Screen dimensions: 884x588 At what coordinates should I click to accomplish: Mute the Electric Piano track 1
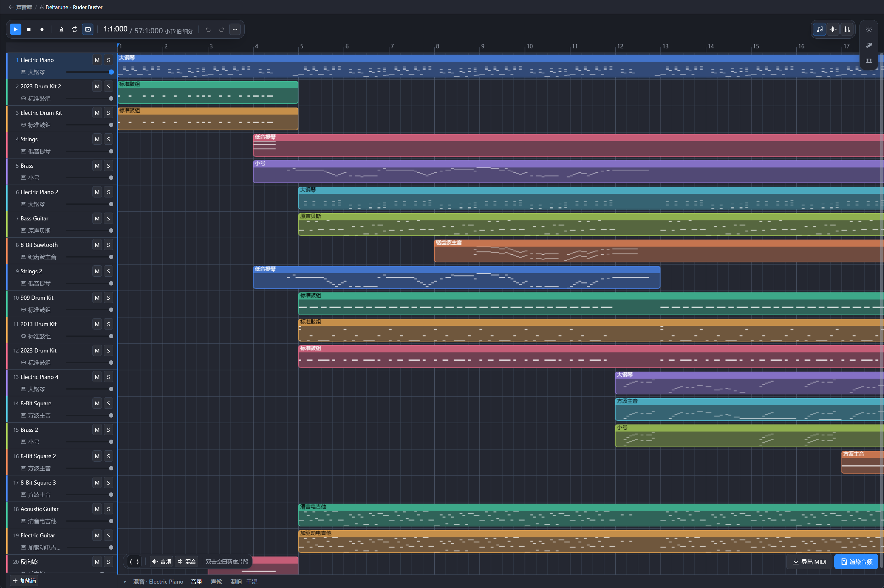(97, 60)
